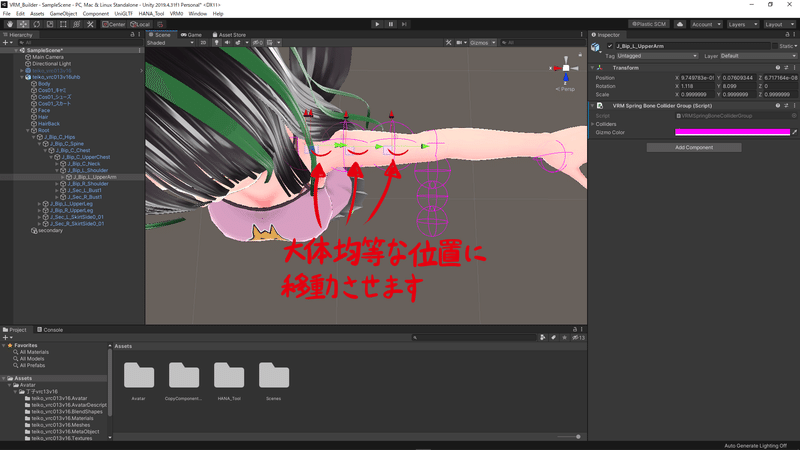Toggle Persp projection label
This screenshot has height=450, width=800.
(565, 89)
